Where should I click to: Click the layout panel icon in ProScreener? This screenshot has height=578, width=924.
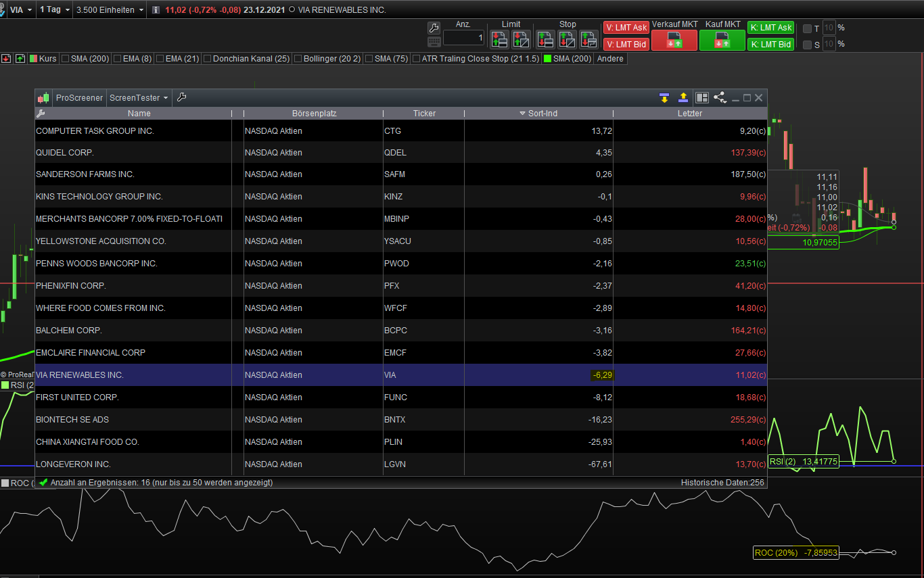[x=702, y=98]
